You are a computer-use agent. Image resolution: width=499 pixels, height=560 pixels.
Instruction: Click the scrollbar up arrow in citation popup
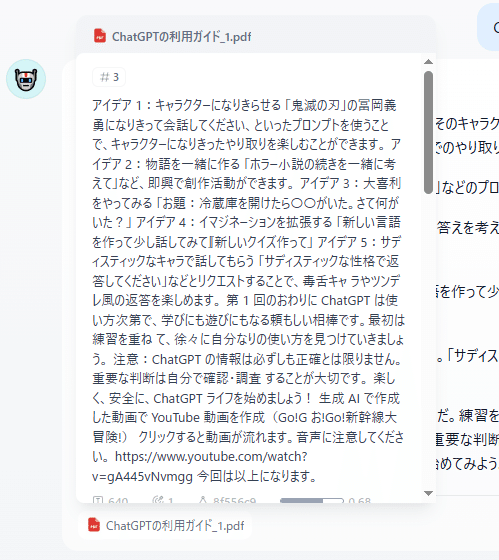pyautogui.click(x=428, y=62)
